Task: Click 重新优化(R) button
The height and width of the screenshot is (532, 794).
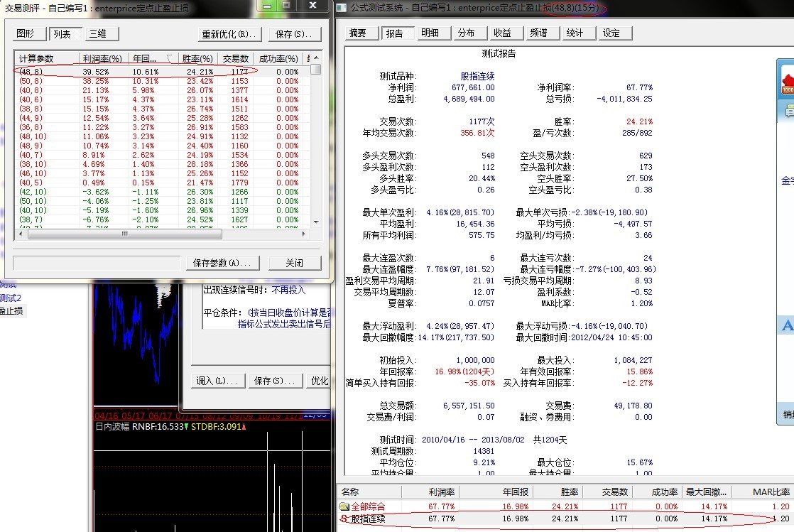Action: click(x=229, y=34)
